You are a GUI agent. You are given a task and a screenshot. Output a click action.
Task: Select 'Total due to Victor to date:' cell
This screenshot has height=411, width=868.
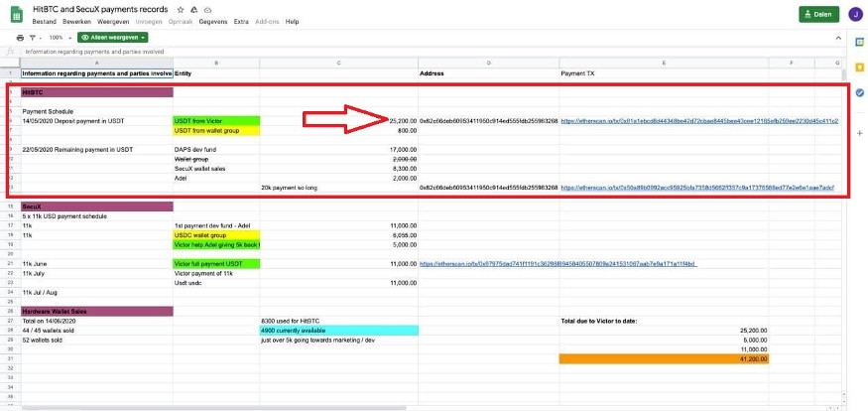[x=664, y=321]
